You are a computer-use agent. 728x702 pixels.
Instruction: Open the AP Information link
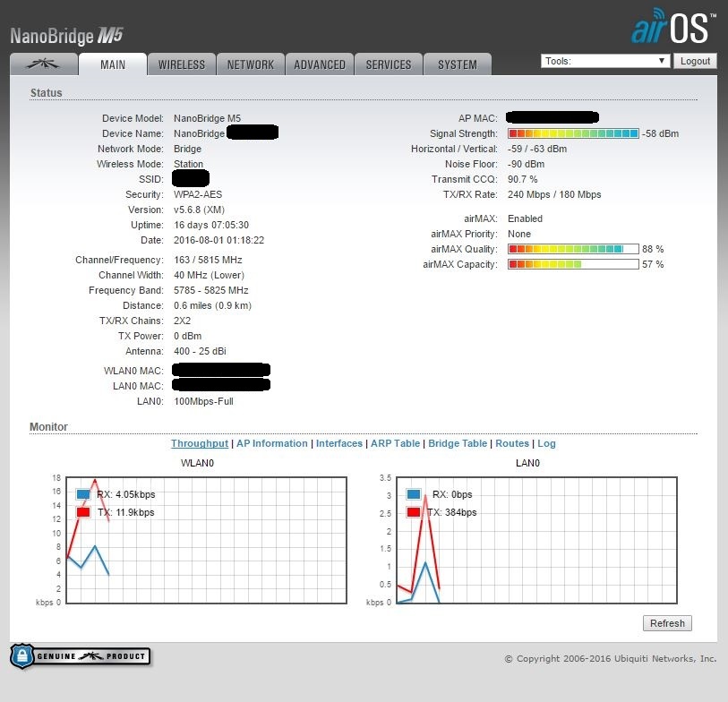271,443
